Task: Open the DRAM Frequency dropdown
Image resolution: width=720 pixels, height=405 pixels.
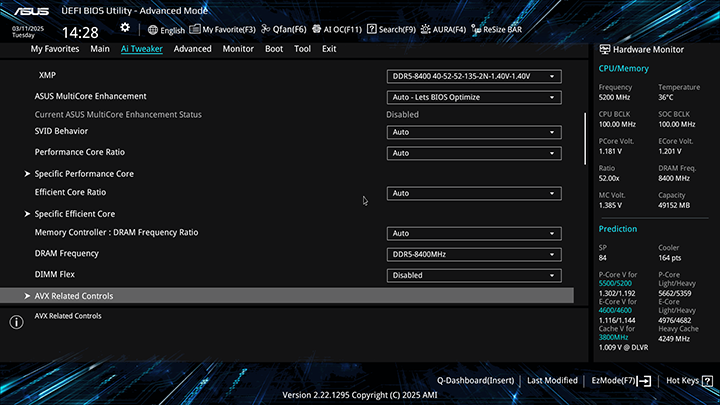Action: pyautogui.click(x=474, y=254)
